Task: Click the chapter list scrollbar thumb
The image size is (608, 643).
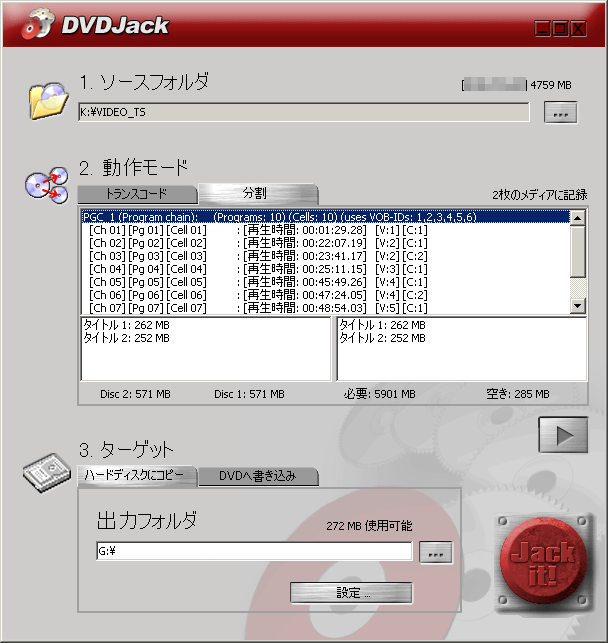Action: tap(578, 251)
